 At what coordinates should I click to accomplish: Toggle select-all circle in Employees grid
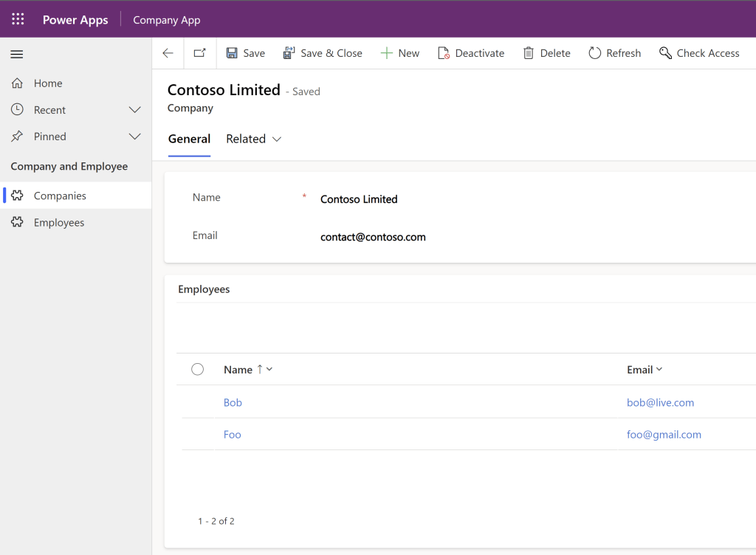point(197,369)
